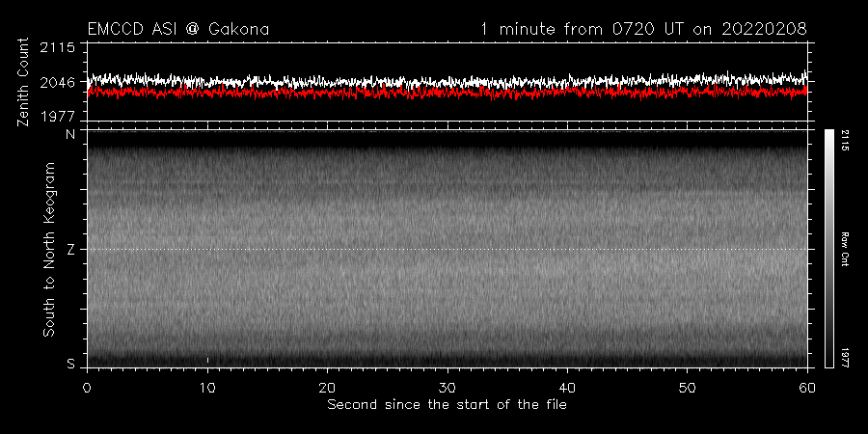The height and width of the screenshot is (434, 868).
Task: Click the 2046 zenith count tick label
Action: [x=58, y=83]
